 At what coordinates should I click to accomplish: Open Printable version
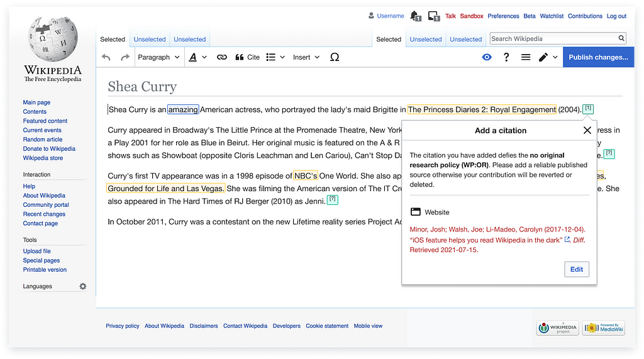coord(45,270)
